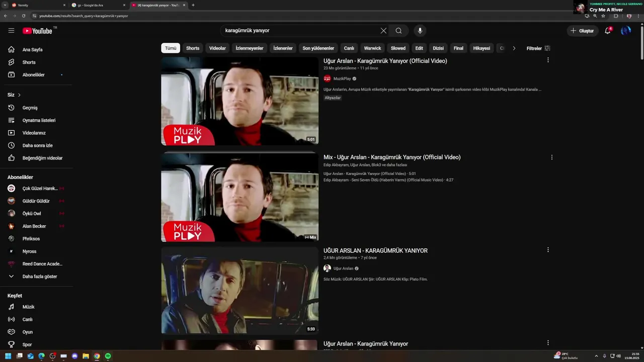Expand the Siz section chevron
This screenshot has height=362, width=644.
20,95
